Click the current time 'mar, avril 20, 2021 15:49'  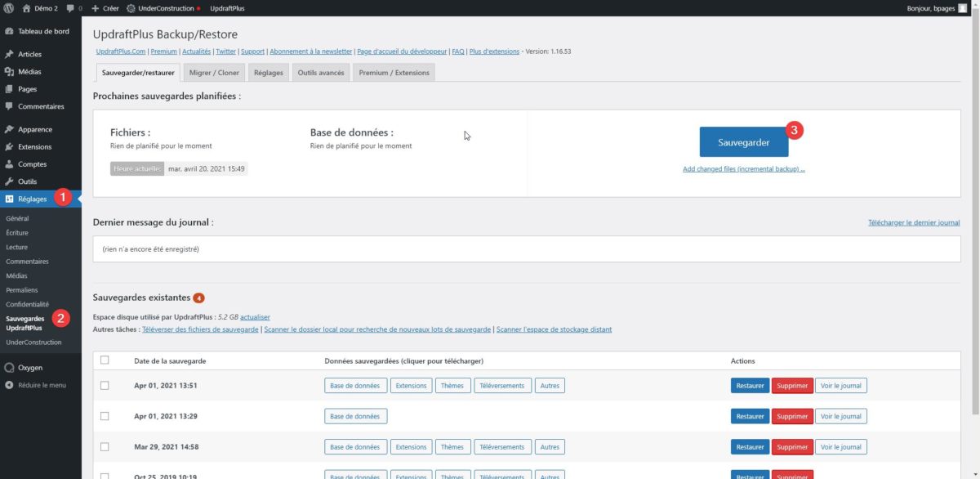coord(207,168)
